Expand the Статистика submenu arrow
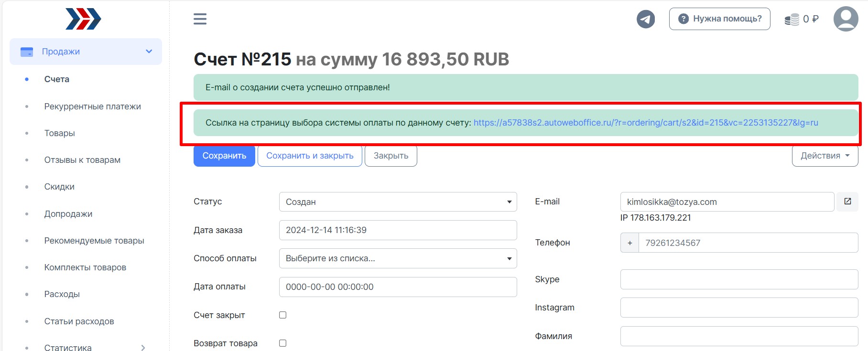 pyautogui.click(x=143, y=348)
